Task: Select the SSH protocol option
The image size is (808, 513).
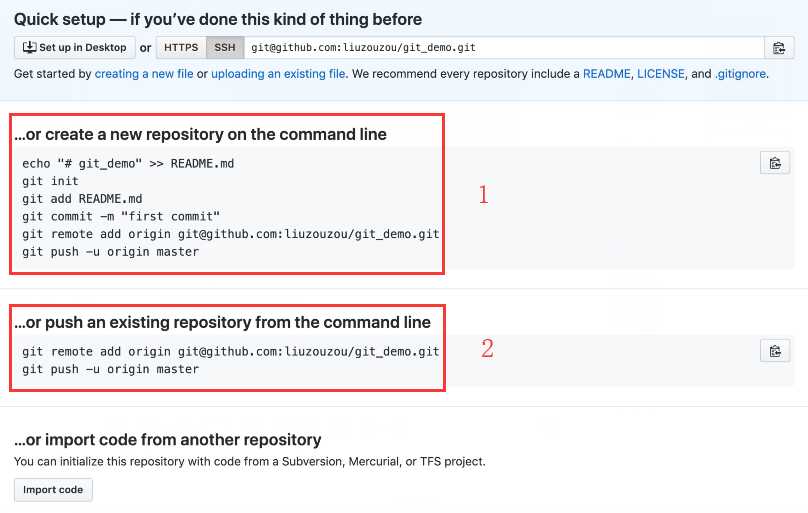Action: (225, 48)
